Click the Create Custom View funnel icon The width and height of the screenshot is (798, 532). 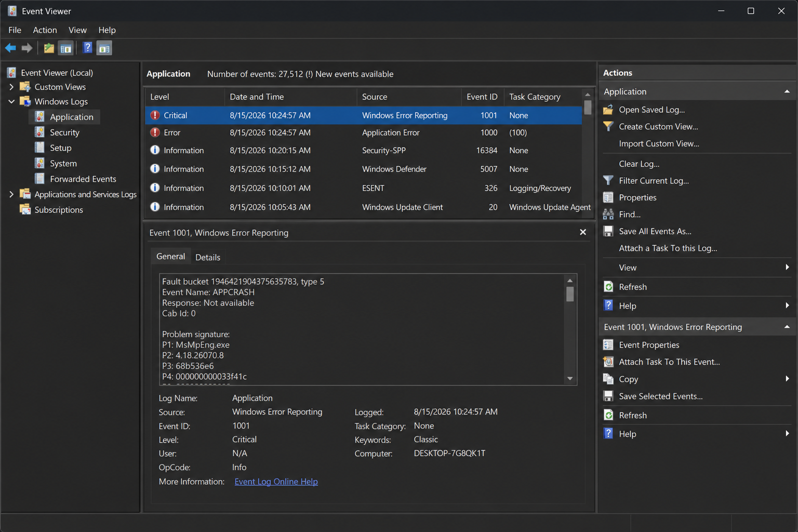pos(608,126)
